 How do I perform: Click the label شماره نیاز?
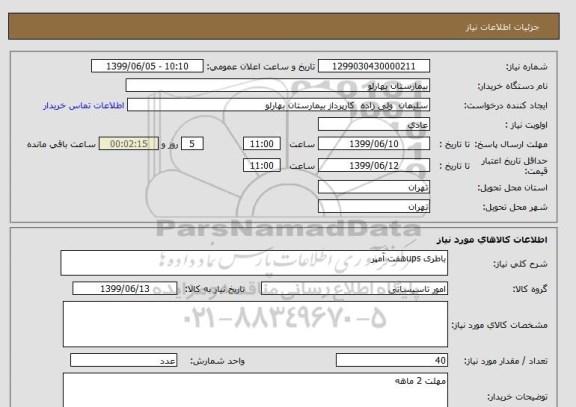[x=527, y=67]
